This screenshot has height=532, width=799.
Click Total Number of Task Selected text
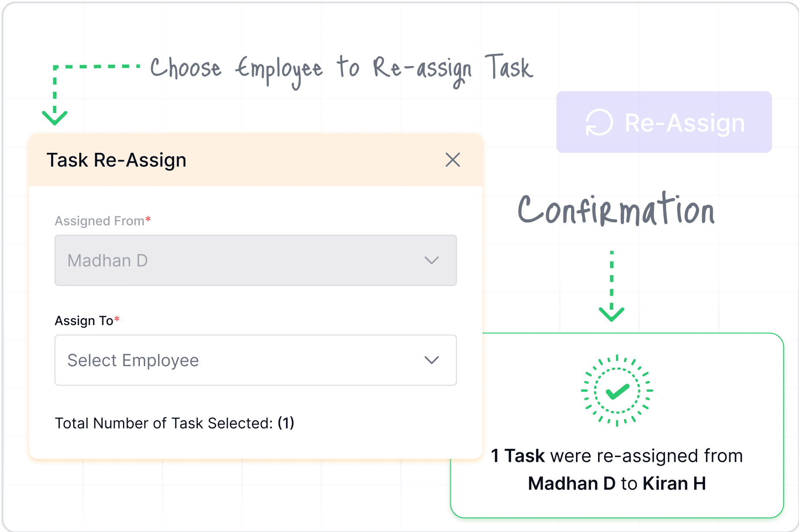pyautogui.click(x=175, y=423)
